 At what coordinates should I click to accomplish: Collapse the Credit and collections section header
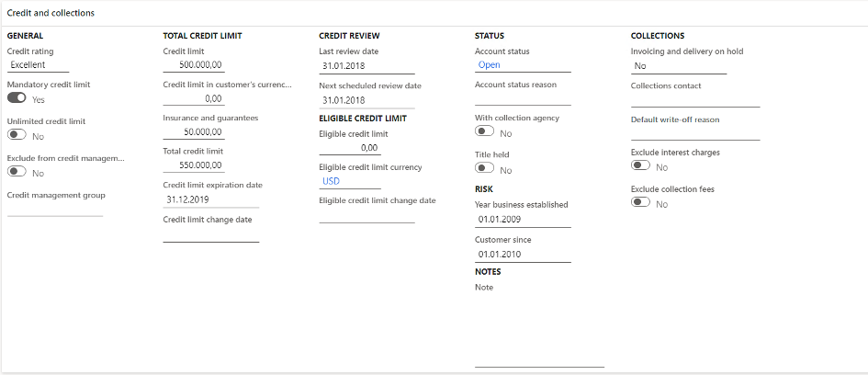click(51, 14)
